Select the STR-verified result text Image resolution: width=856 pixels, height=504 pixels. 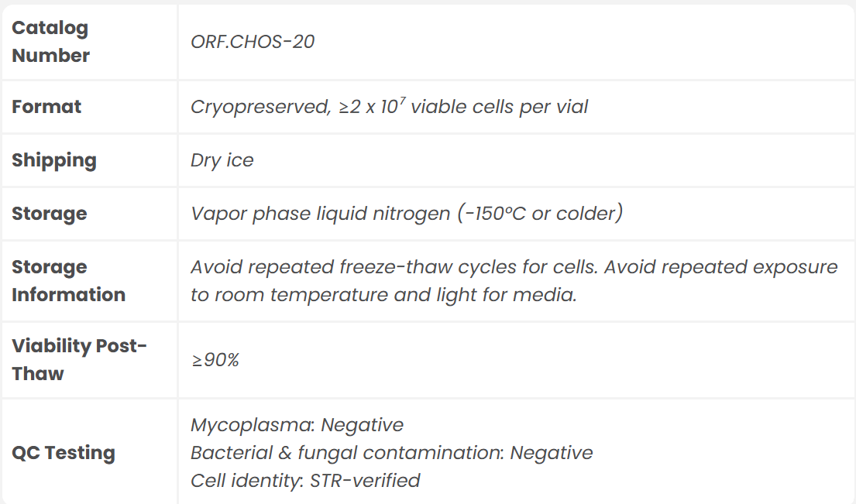365,481
